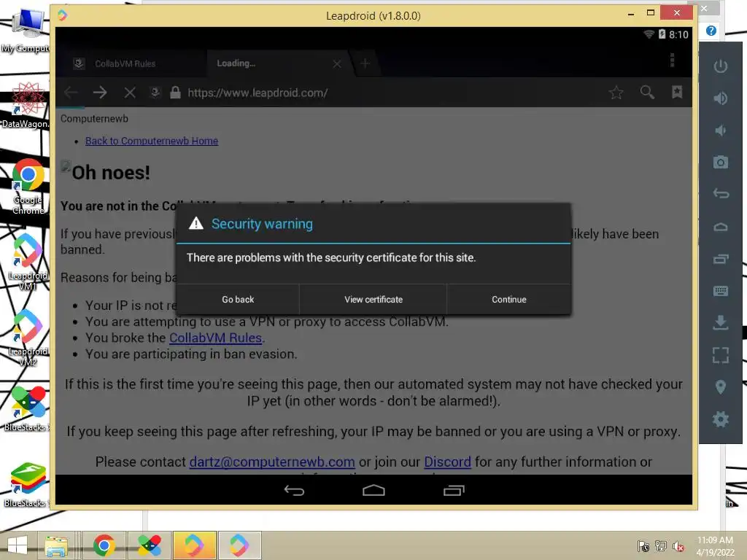747x560 pixels.
Task: Open new browser tab with plus
Action: pyautogui.click(x=365, y=63)
